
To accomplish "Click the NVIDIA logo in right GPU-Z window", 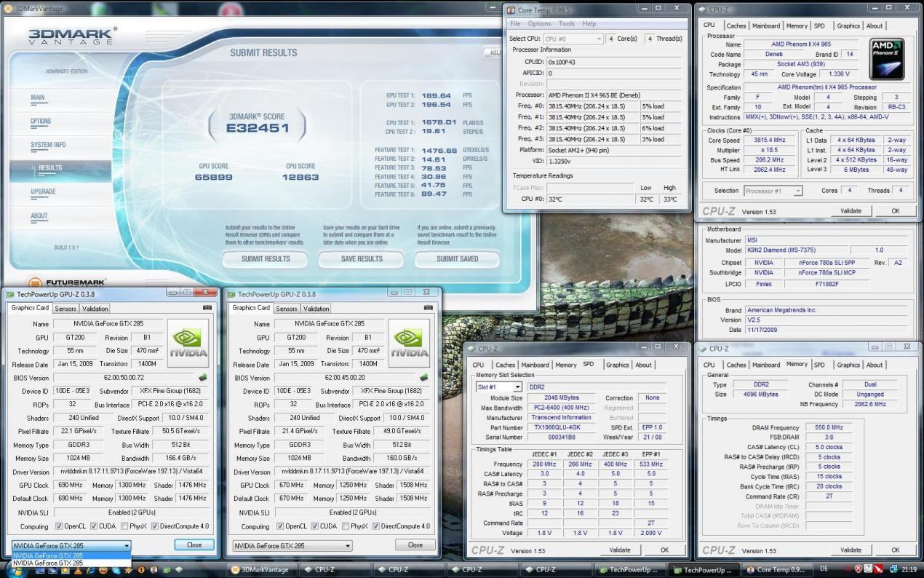I will pos(409,343).
